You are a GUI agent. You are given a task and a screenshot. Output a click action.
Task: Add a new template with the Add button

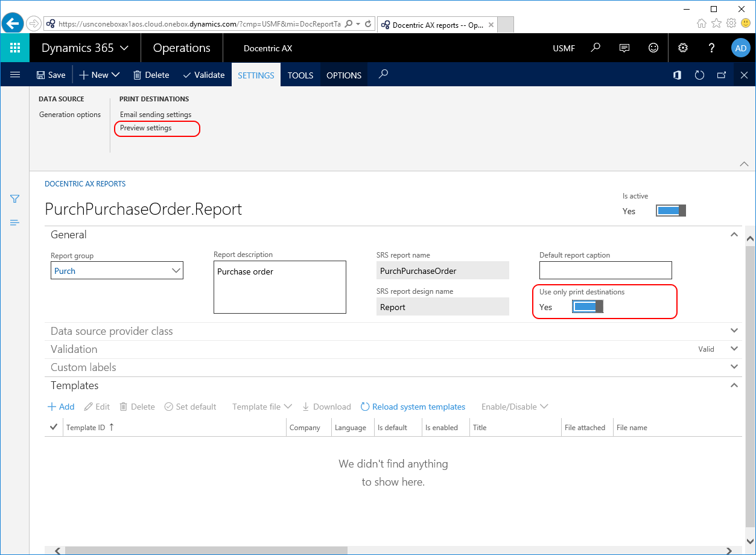61,407
